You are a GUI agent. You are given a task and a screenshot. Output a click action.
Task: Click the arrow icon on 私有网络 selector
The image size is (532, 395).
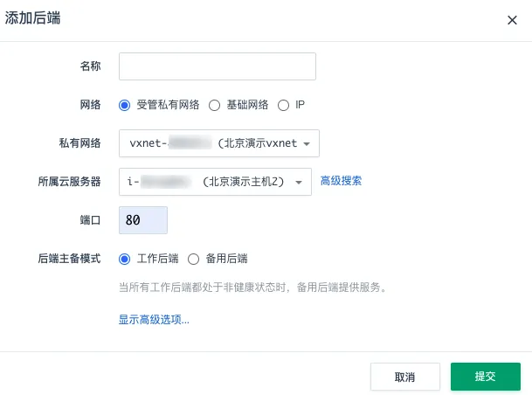point(307,143)
